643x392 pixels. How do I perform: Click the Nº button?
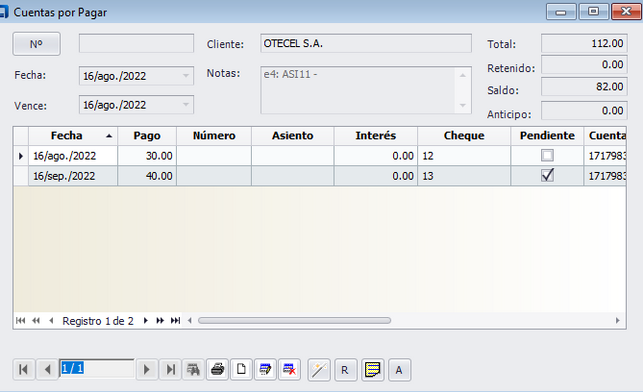click(x=36, y=44)
